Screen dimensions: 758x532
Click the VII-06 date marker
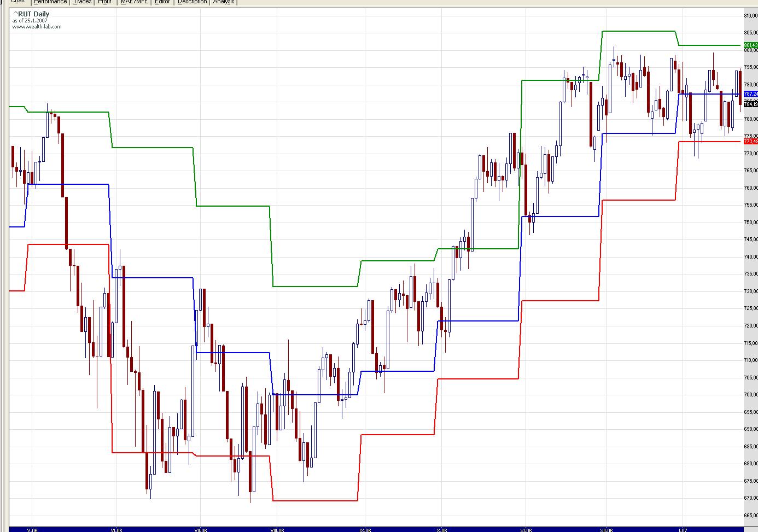[x=201, y=529]
